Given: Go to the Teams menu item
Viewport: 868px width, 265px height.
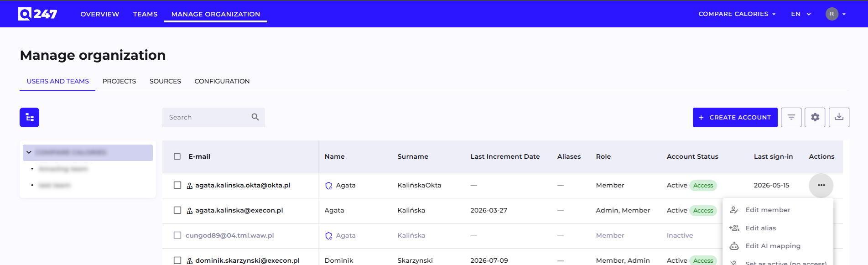Looking at the screenshot, I should (x=145, y=14).
